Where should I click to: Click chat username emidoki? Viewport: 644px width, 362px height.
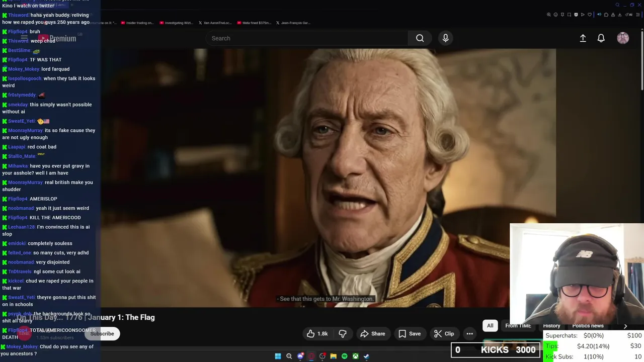[x=17, y=243]
